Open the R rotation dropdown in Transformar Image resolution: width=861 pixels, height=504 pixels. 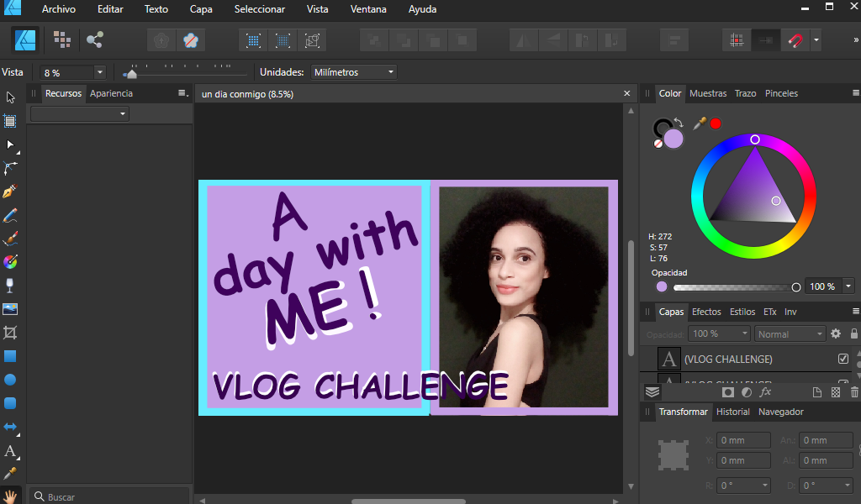click(x=765, y=486)
